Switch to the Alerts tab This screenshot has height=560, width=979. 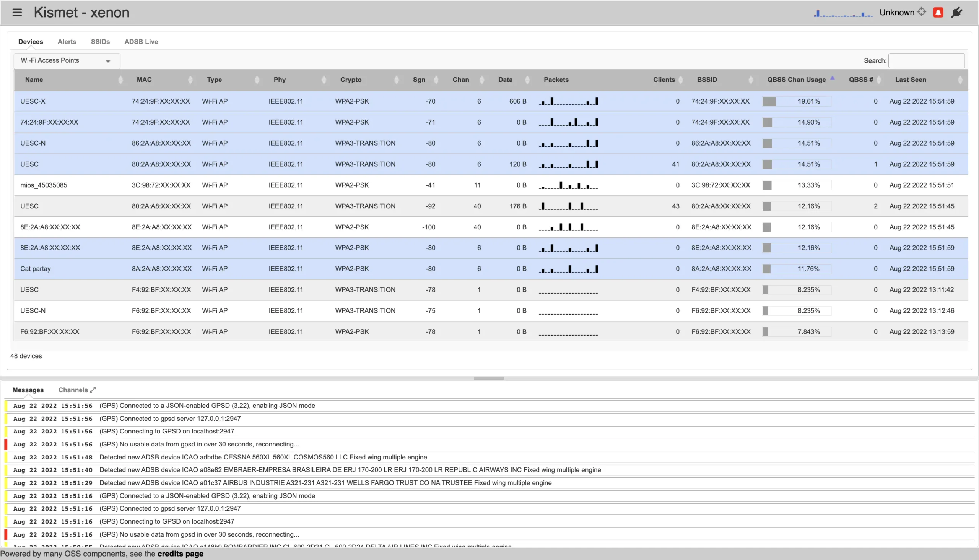coord(67,42)
